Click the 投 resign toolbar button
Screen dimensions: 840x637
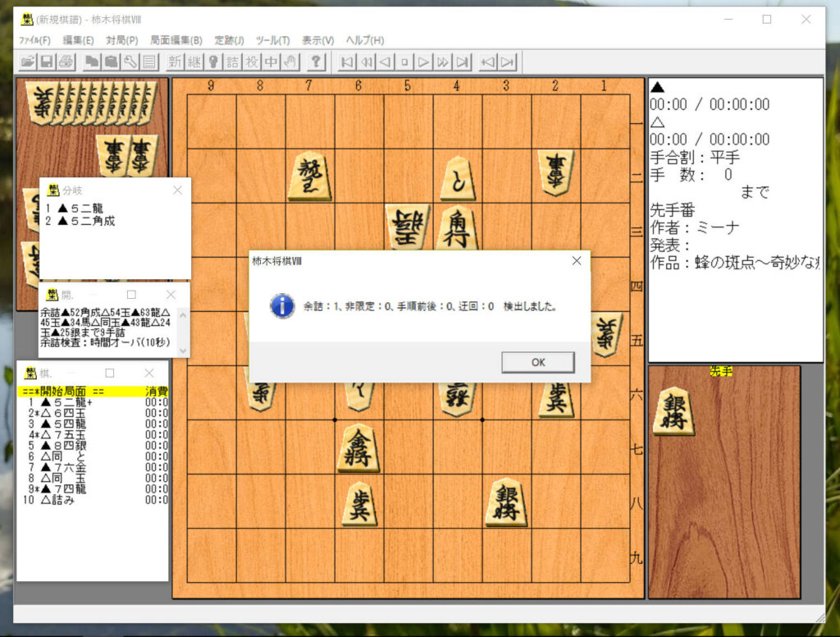[x=252, y=62]
